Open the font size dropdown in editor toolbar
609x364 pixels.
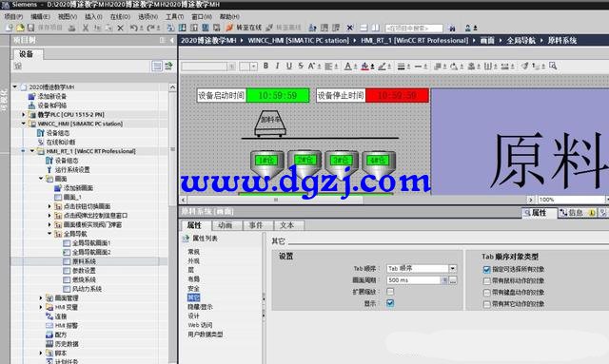pos(254,67)
